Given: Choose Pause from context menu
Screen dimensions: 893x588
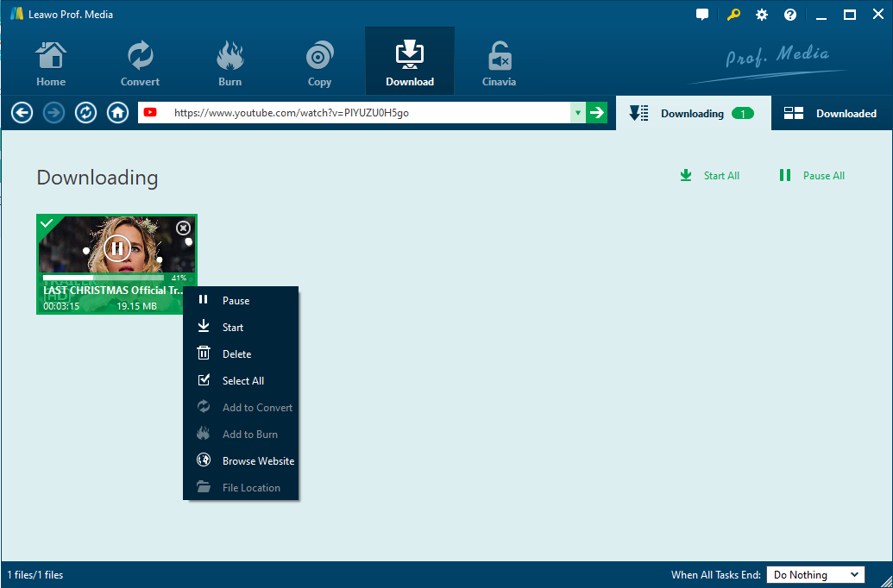Looking at the screenshot, I should pos(241,301).
